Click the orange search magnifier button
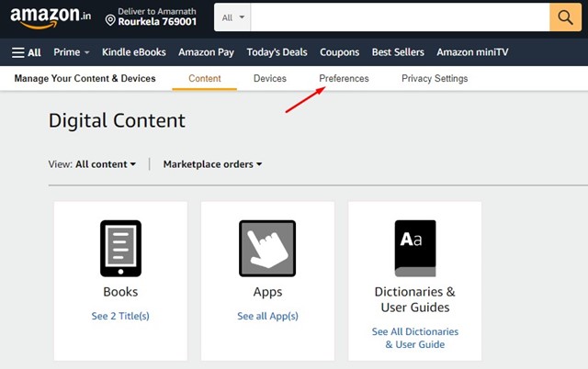This screenshot has height=369, width=588. pos(563,17)
